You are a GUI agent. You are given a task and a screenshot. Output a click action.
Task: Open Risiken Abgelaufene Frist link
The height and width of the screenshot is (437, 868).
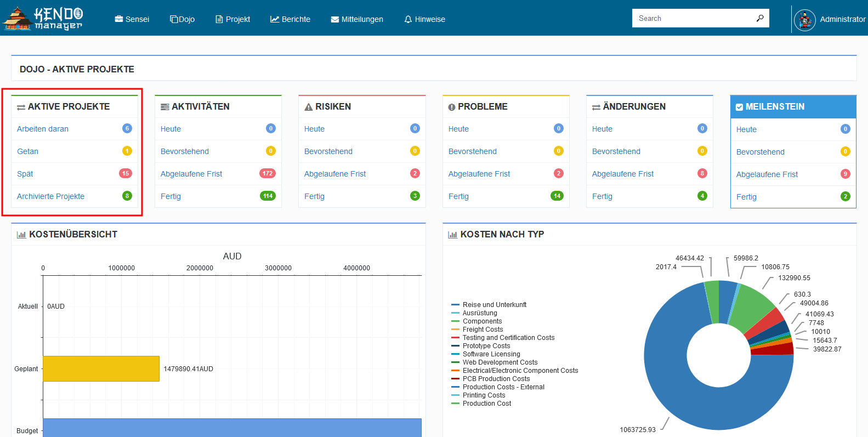335,174
